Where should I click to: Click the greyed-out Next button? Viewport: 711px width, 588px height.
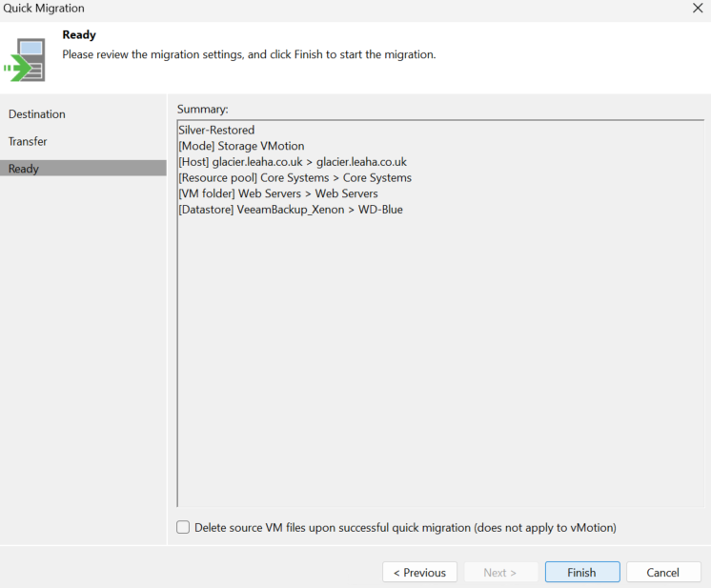tap(500, 572)
